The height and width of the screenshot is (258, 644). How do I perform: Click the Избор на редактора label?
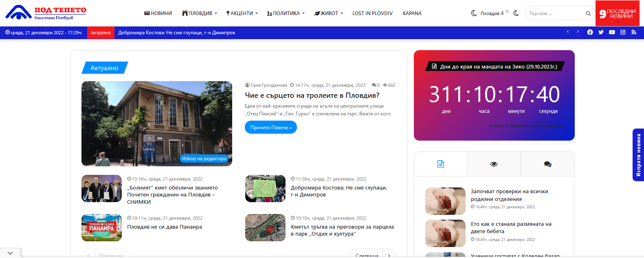(204, 159)
